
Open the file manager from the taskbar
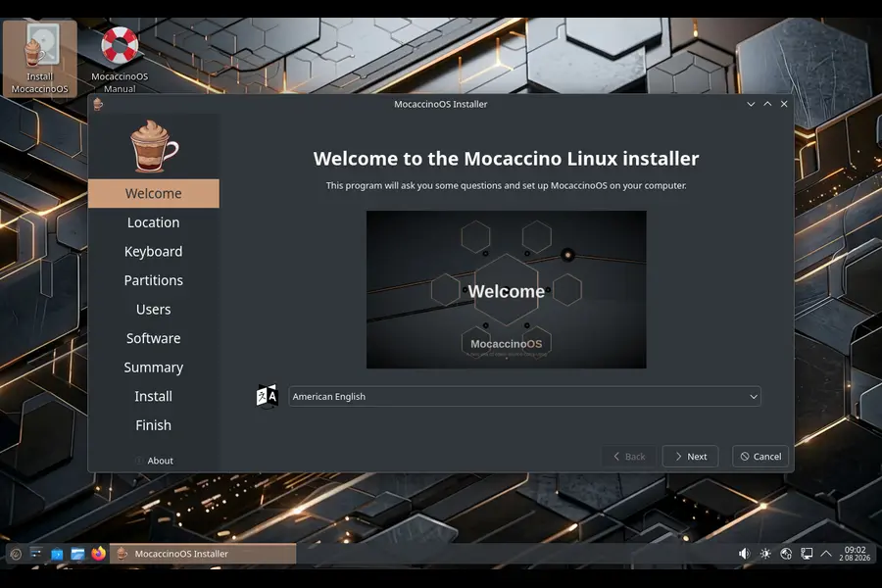coord(77,554)
